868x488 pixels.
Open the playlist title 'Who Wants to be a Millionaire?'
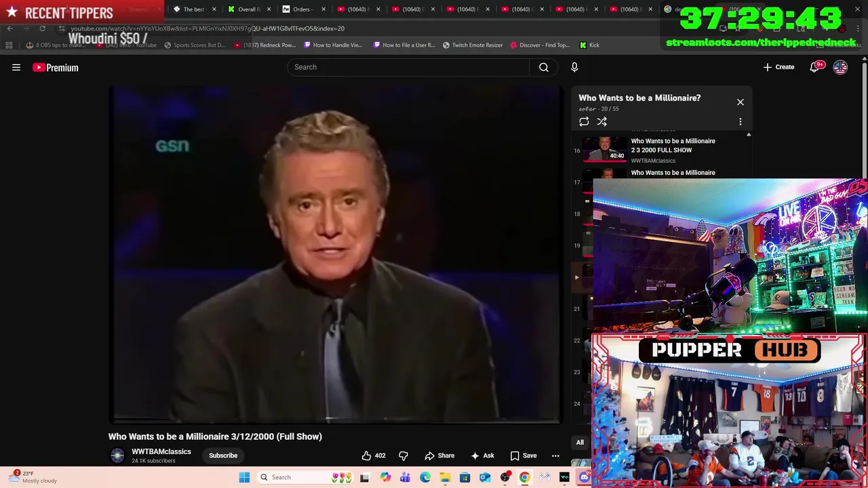639,98
